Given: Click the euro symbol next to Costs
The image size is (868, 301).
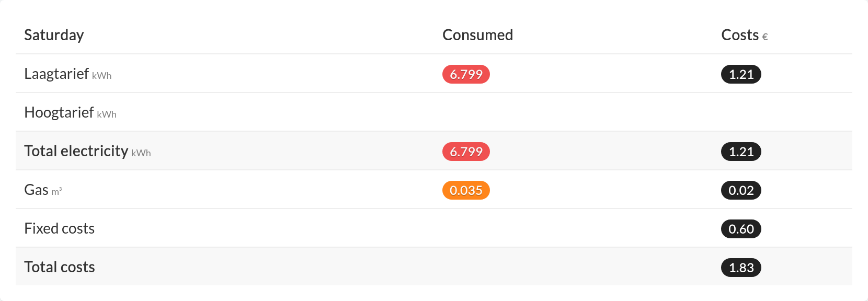Looking at the screenshot, I should click(x=765, y=37).
